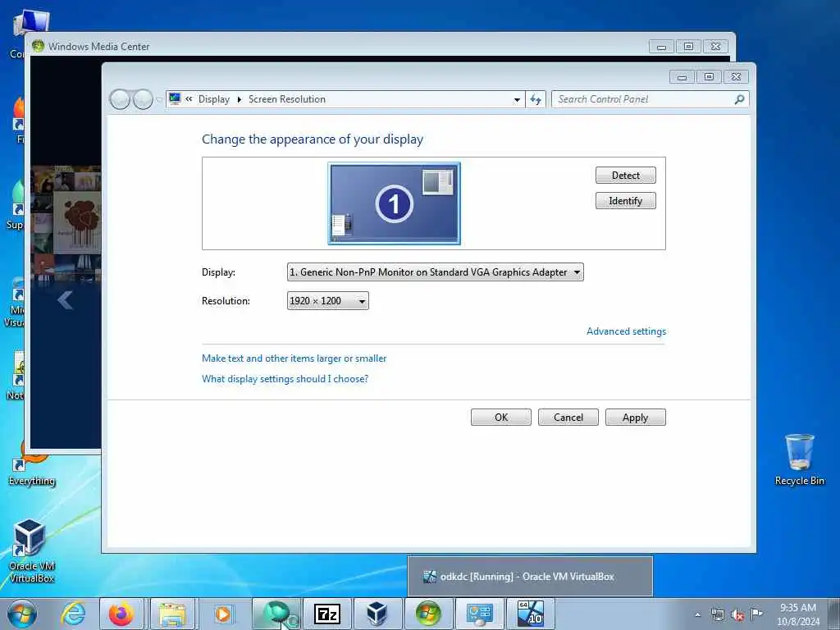Click the search magnifier icon
The width and height of the screenshot is (840, 630).
(x=739, y=99)
